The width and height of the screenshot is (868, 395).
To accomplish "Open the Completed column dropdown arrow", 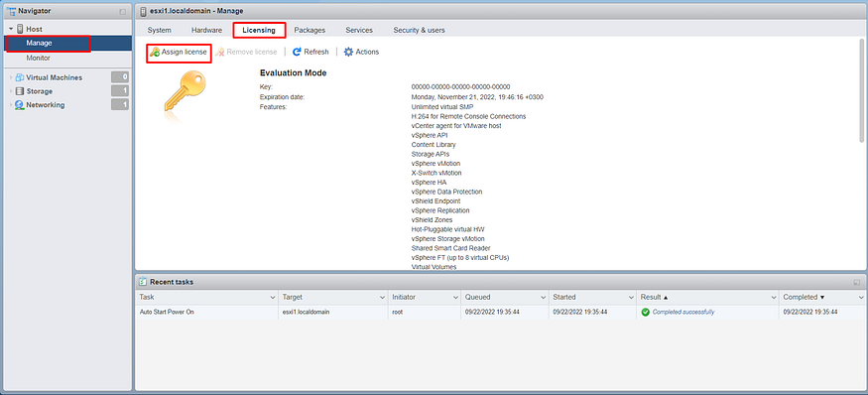I will coord(861,298).
